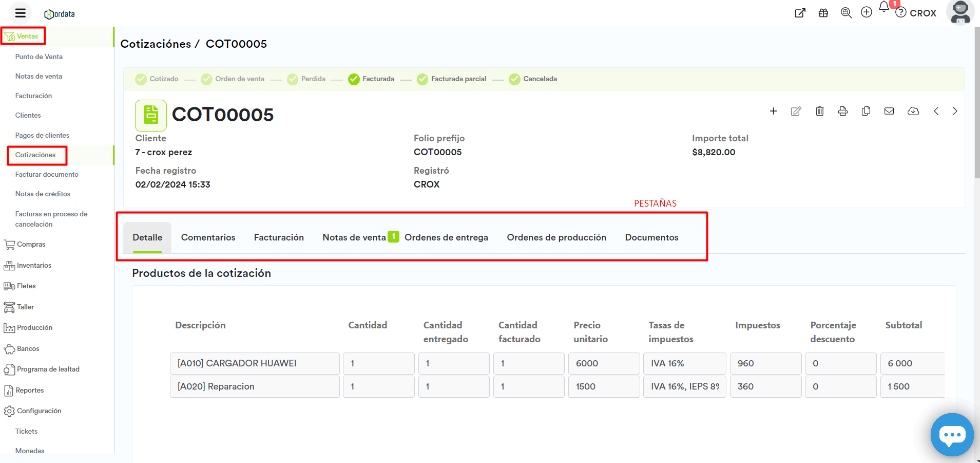Go to Punto de Venta link
The width and height of the screenshot is (980, 463).
coord(39,57)
